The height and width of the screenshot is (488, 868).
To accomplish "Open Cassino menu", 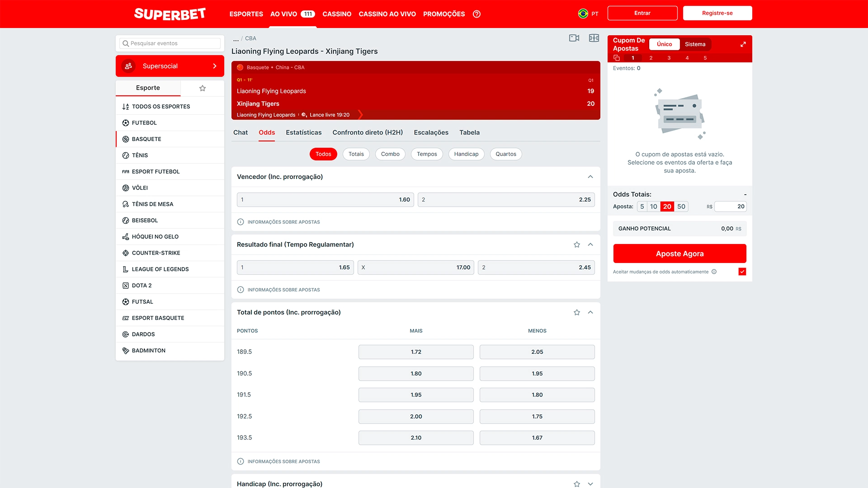I will tap(337, 14).
